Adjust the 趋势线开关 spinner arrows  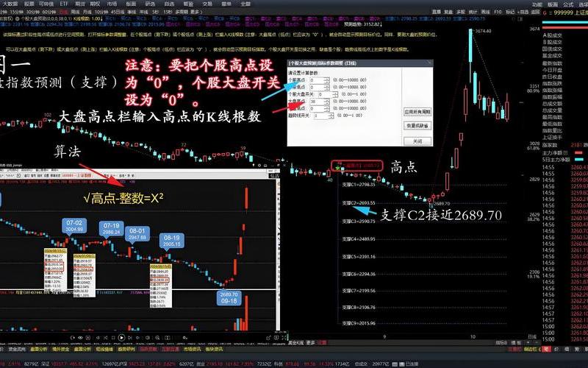(x=331, y=116)
